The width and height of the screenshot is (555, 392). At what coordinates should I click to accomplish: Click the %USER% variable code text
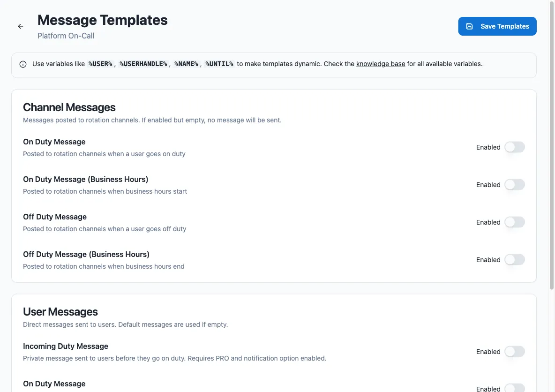tap(100, 64)
